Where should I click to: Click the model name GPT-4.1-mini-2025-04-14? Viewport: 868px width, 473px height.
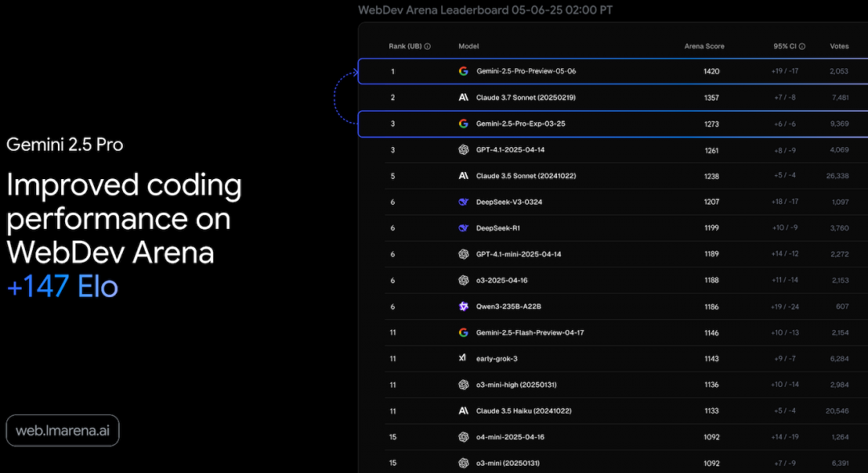[x=518, y=255]
